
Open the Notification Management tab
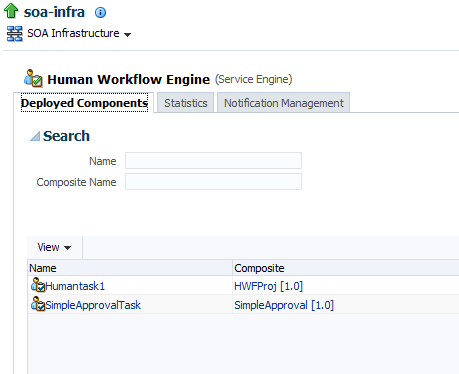click(x=284, y=103)
